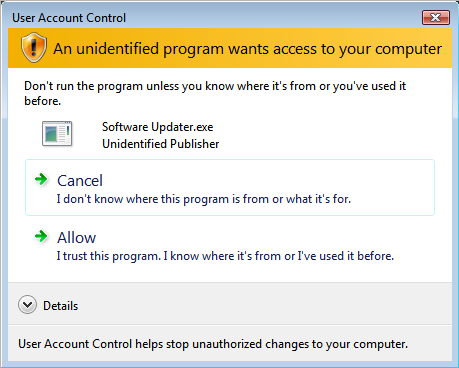Choose the Cancel option heading

tap(80, 181)
